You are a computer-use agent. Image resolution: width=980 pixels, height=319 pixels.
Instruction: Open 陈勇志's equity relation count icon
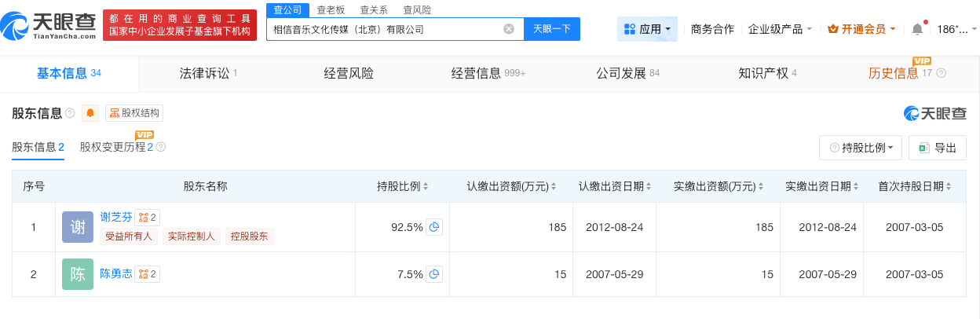pyautogui.click(x=147, y=274)
